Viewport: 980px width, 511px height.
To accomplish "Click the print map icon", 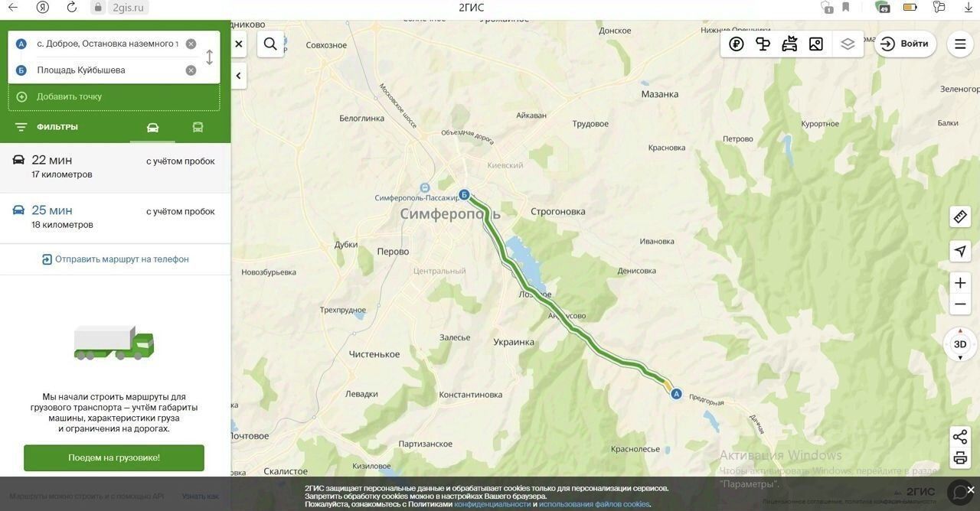I will coord(960,458).
